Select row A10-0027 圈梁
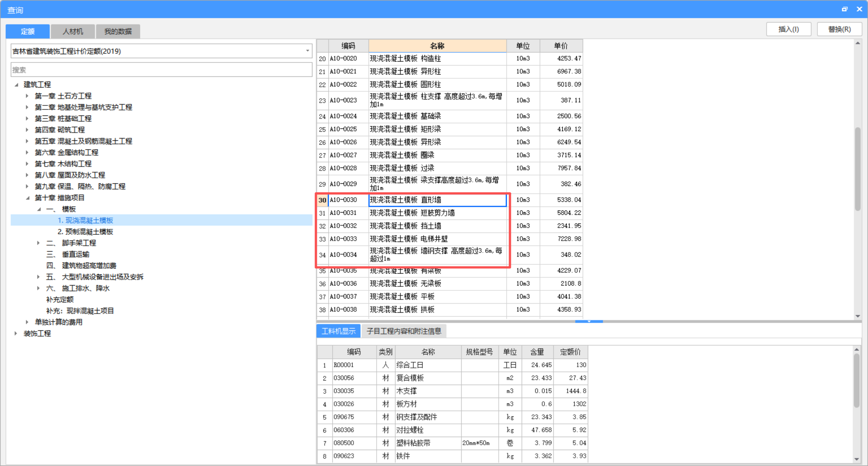The width and height of the screenshot is (868, 466). 450,155
